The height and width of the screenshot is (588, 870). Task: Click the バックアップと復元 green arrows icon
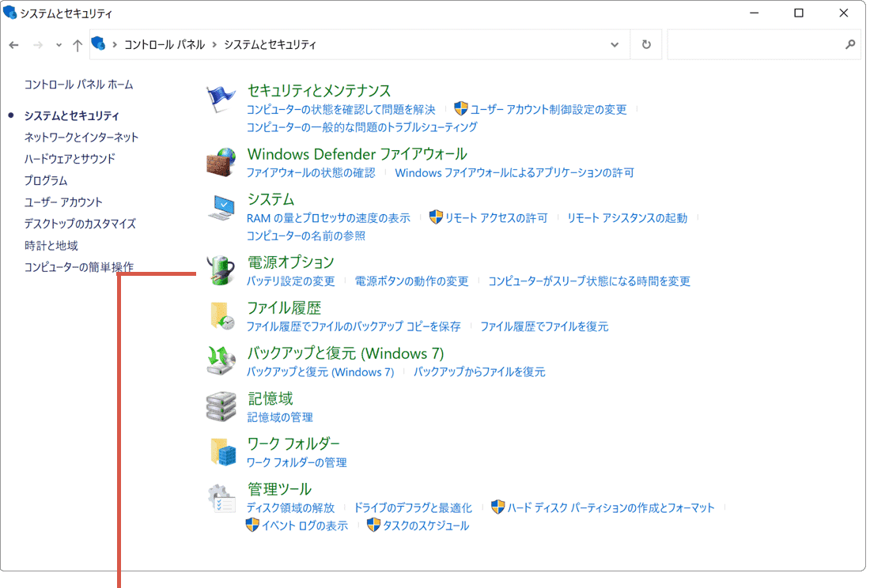(x=221, y=361)
